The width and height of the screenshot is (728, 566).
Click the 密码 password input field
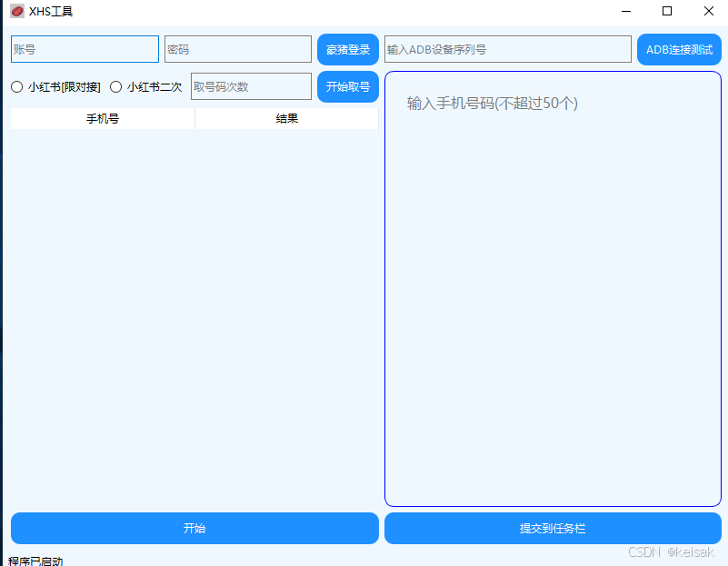tap(237, 48)
